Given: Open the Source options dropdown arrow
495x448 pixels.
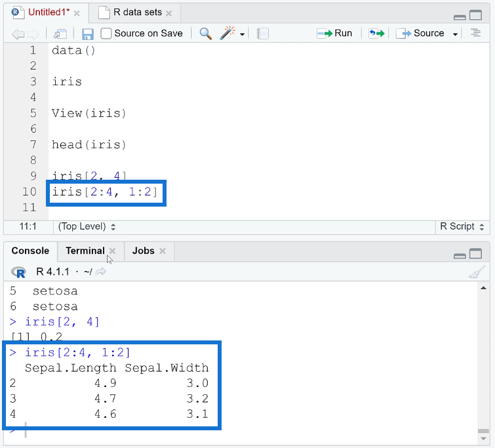Looking at the screenshot, I should [x=455, y=34].
